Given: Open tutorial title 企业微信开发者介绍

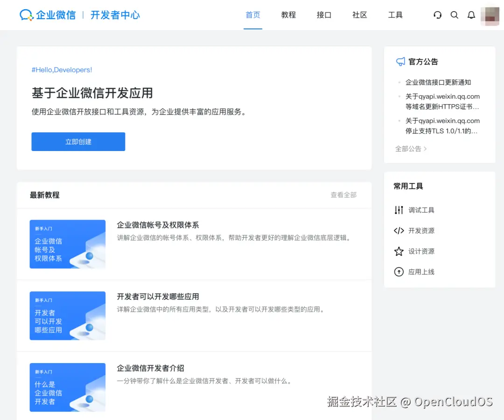Looking at the screenshot, I should click(x=150, y=368).
